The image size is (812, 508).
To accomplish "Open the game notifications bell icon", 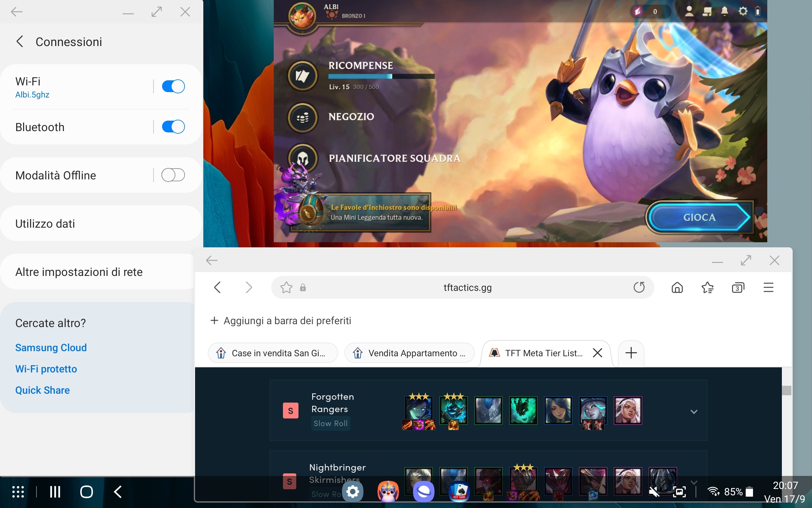I will tap(724, 11).
